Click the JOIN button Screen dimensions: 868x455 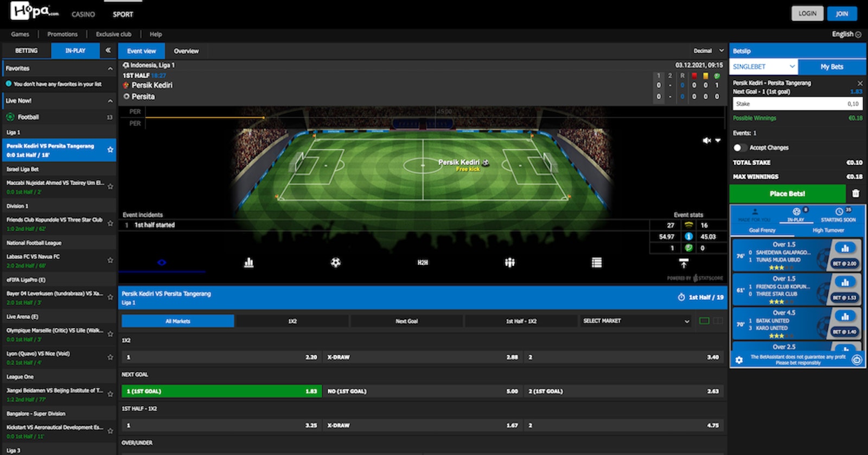tap(841, 14)
